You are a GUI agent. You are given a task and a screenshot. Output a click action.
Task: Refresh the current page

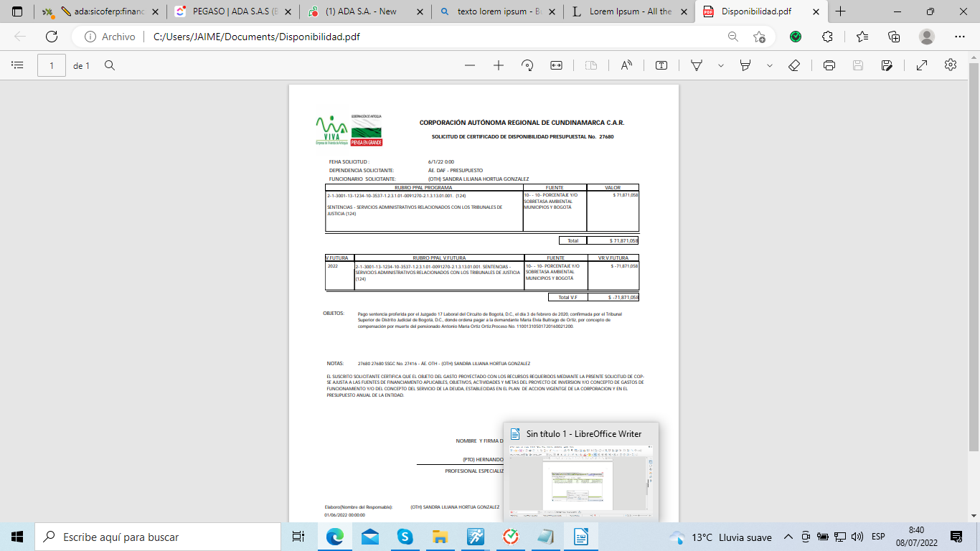52,37
